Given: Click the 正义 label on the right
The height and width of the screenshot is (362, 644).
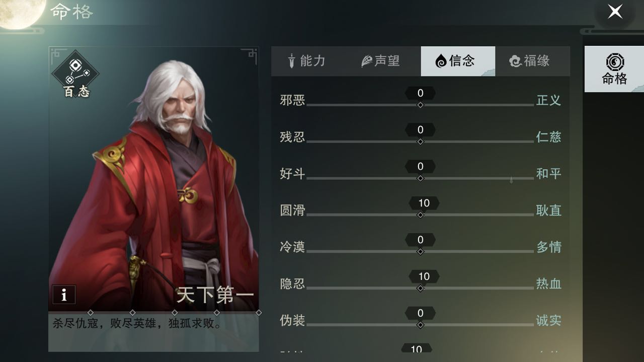Looking at the screenshot, I should (548, 100).
